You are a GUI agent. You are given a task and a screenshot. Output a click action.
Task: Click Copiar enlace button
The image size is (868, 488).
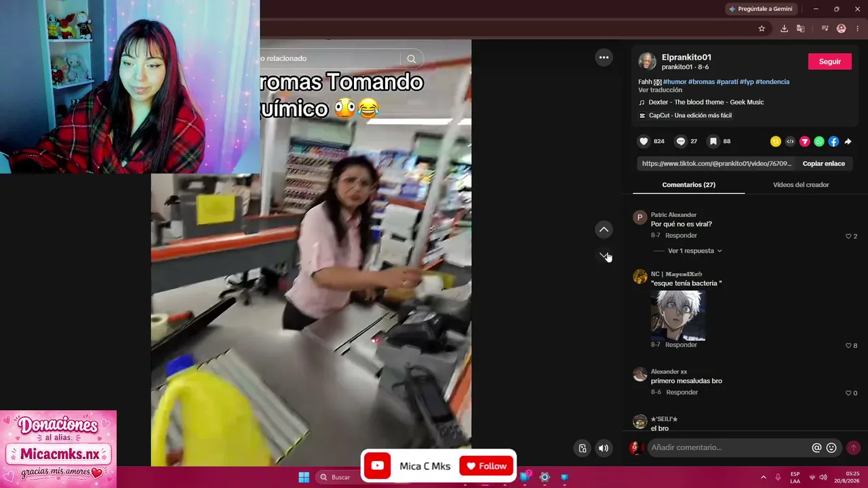pos(823,163)
